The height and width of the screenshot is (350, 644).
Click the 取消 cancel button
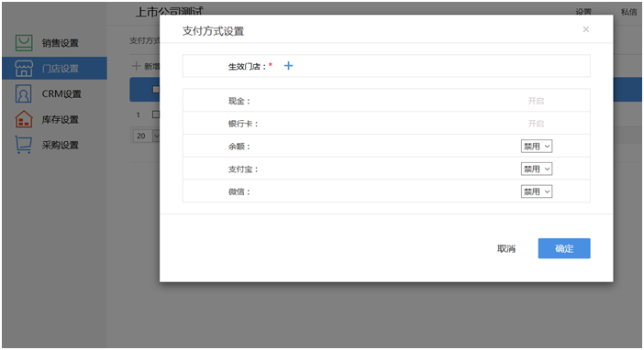coord(506,248)
